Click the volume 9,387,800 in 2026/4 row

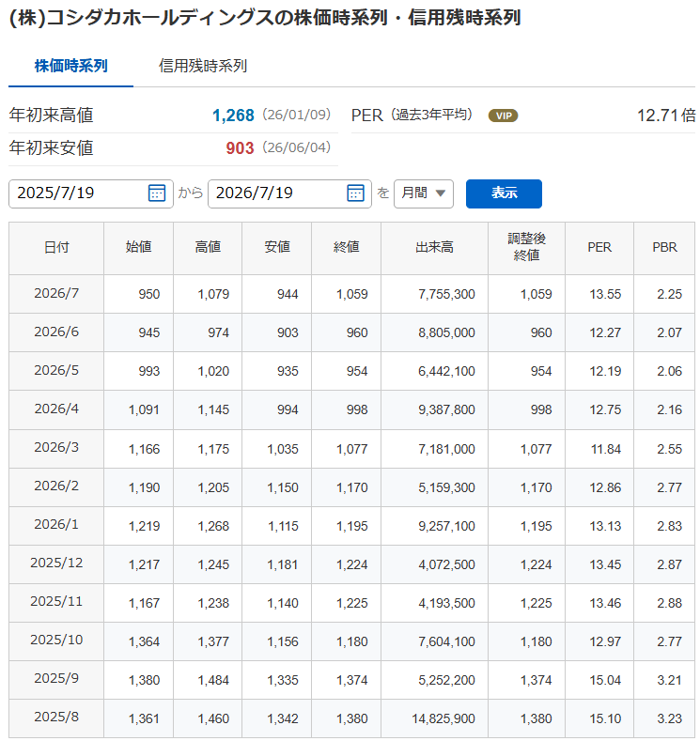click(x=446, y=410)
